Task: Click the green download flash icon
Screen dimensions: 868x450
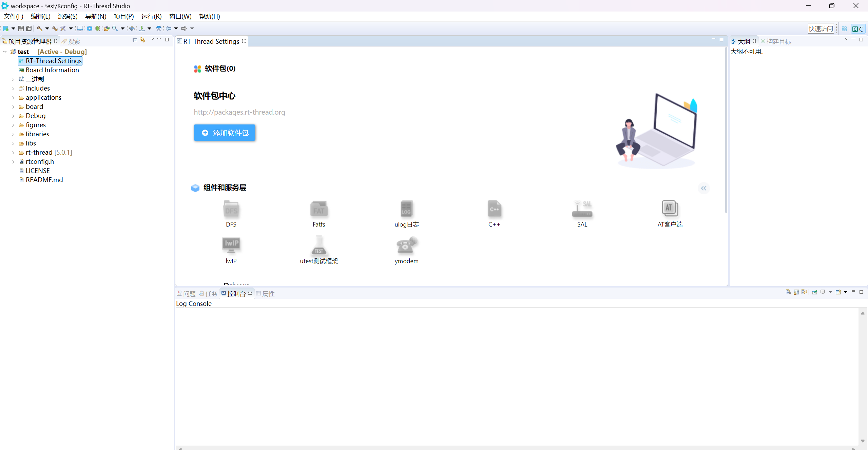Action: tap(142, 28)
